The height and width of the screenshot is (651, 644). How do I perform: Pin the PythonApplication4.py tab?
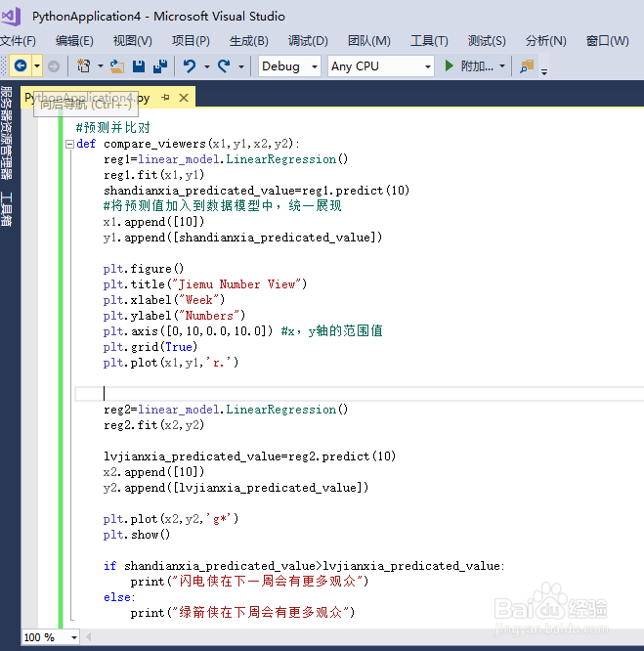165,98
